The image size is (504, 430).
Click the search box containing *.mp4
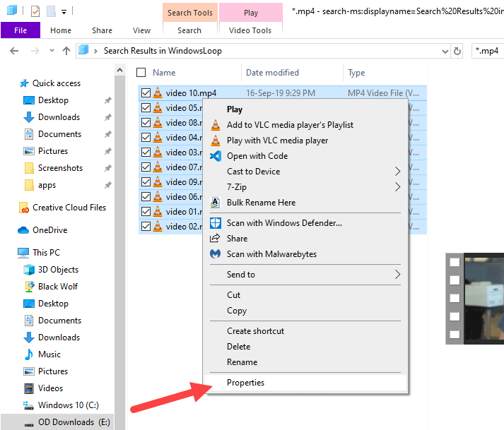coord(488,51)
